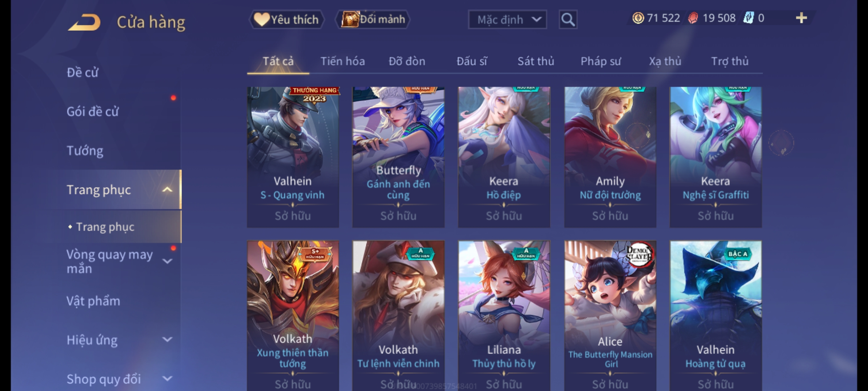
Task: Open Đổi mảnh fragment exchange button
Action: point(373,20)
